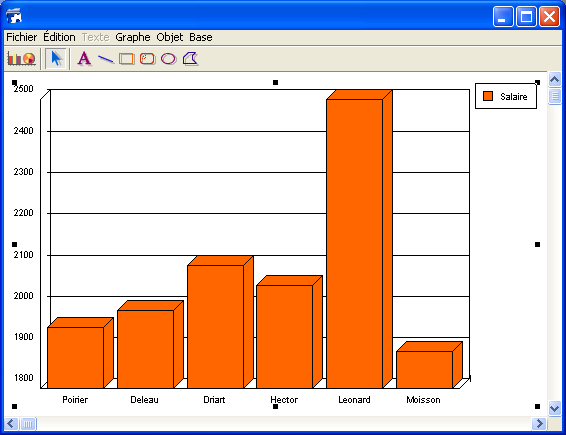This screenshot has height=435, width=566.
Task: Open the Base menu
Action: coord(201,37)
